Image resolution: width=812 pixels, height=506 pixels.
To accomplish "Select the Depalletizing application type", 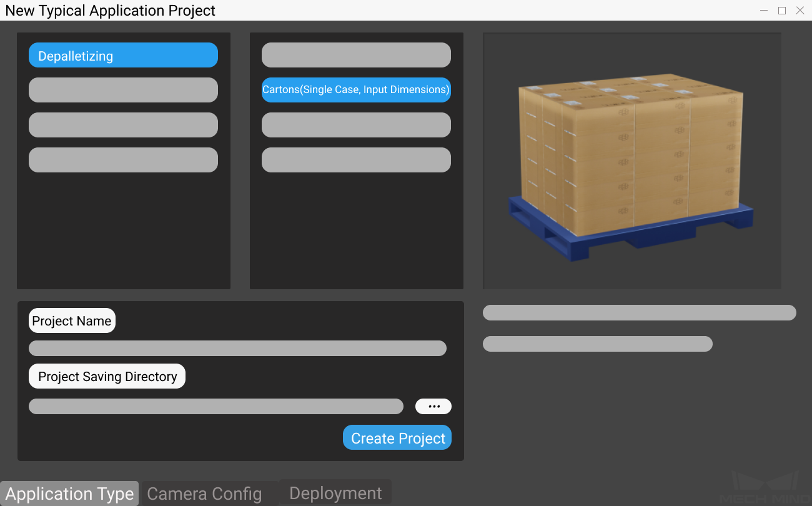I will coord(122,55).
